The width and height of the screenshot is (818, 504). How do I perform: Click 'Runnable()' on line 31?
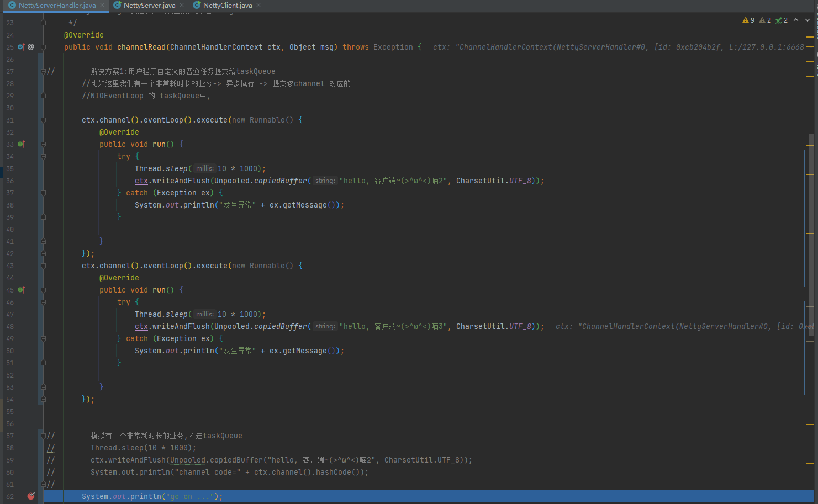[x=272, y=120]
